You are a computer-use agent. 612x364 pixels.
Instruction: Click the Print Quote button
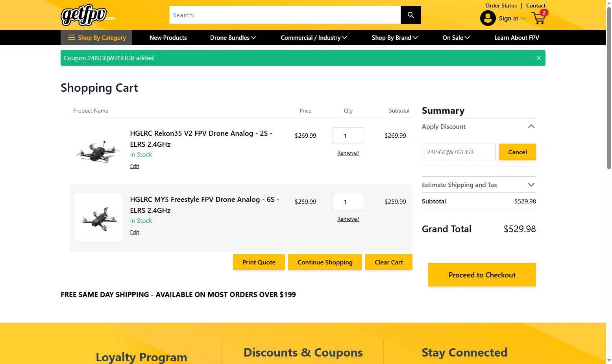pos(259,262)
